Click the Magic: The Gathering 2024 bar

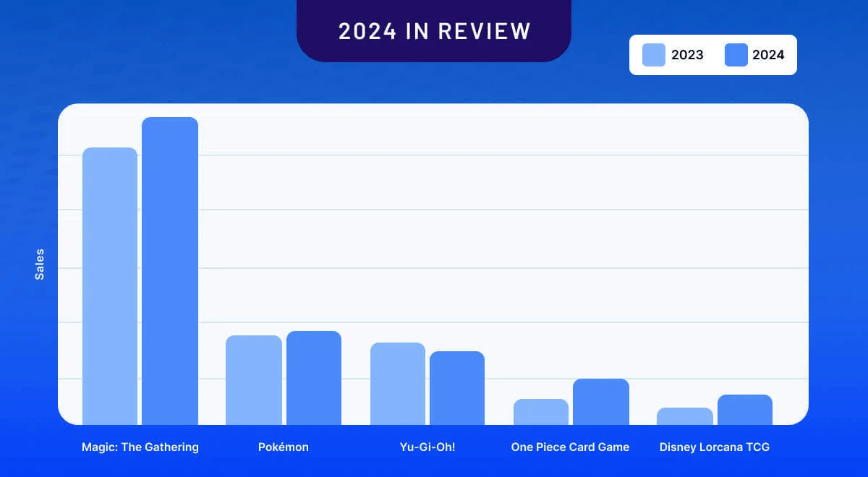tap(170, 271)
